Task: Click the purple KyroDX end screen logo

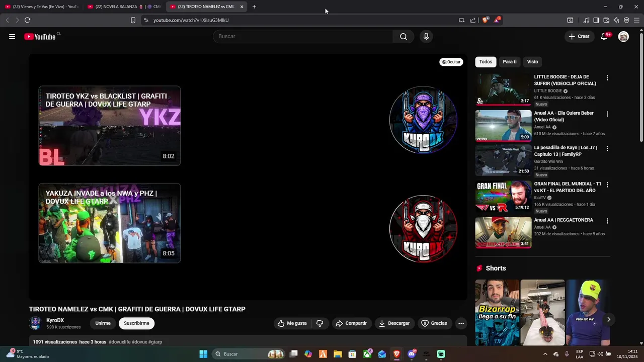Action: (423, 120)
